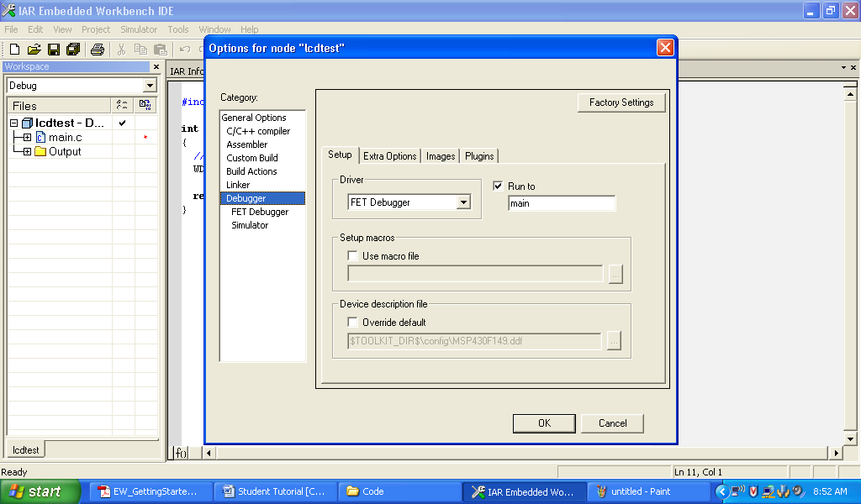Open the main.c file icon in Workspace

tap(40, 138)
